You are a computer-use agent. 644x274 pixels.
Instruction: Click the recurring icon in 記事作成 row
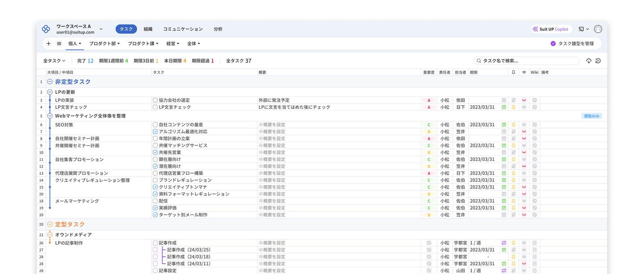pyautogui.click(x=504, y=243)
